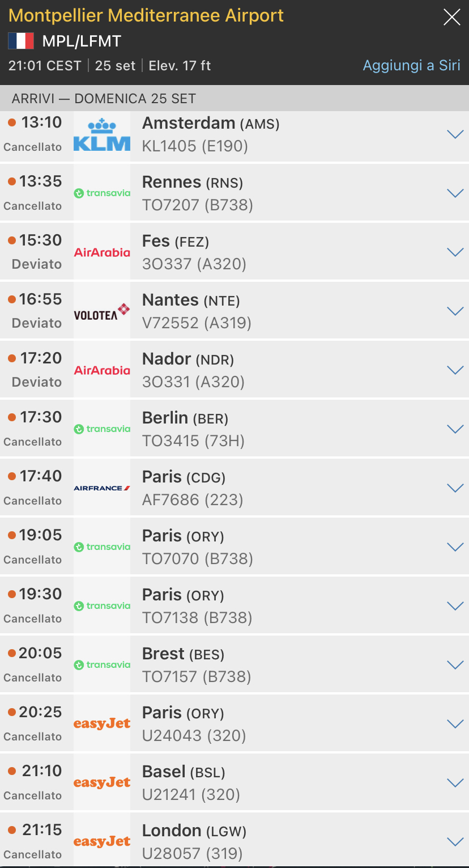Tap the Cancellato status on 19:05 flight

click(33, 560)
